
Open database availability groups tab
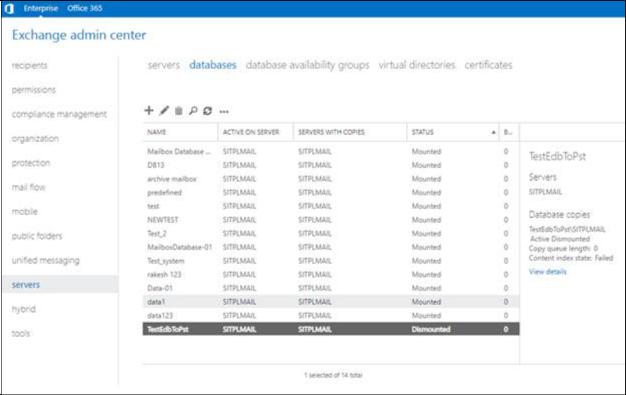pyautogui.click(x=307, y=65)
